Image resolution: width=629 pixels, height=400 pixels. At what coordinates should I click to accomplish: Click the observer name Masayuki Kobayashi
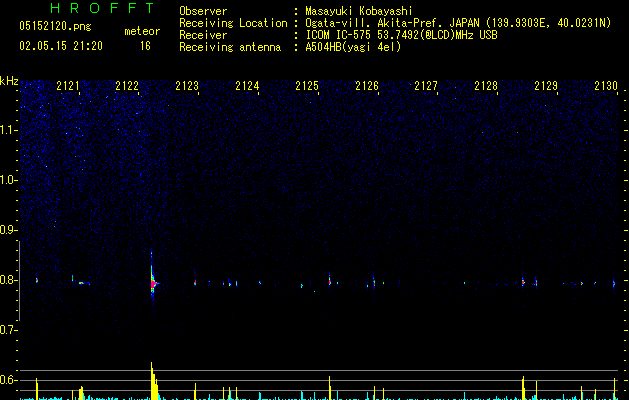click(x=359, y=11)
